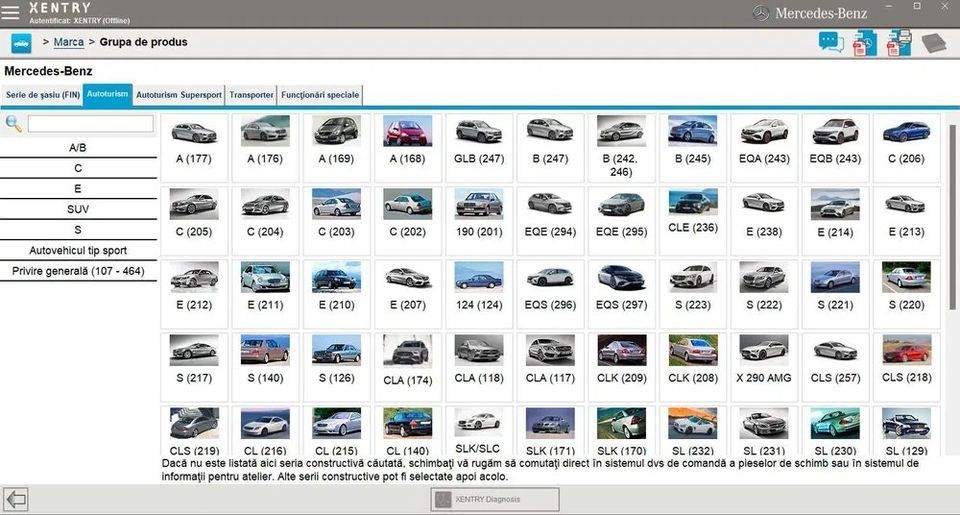Switch to Autoturism Supersport tab
The image size is (960, 515).
click(x=179, y=95)
